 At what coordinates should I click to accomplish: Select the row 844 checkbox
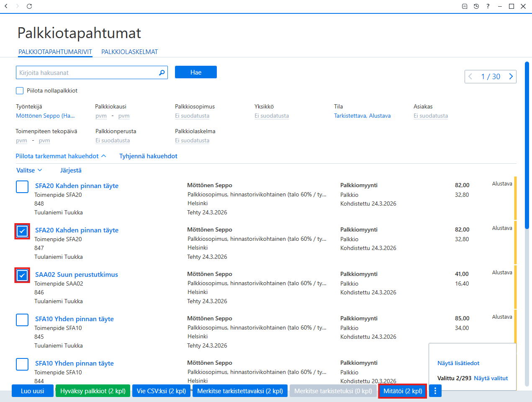pos(22,364)
